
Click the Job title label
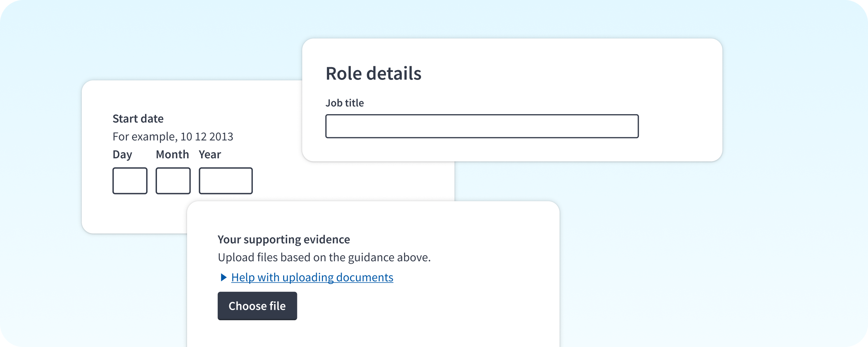point(345,103)
